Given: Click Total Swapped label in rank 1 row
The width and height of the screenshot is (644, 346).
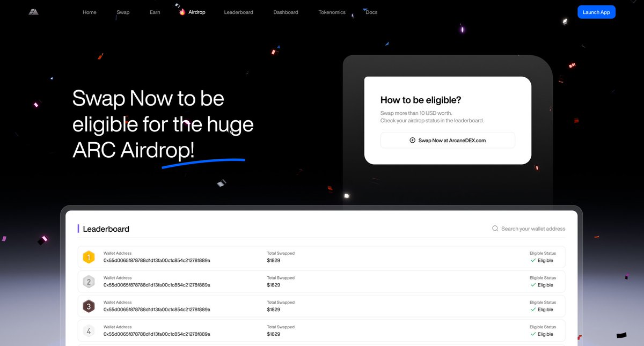Looking at the screenshot, I should click(281, 253).
